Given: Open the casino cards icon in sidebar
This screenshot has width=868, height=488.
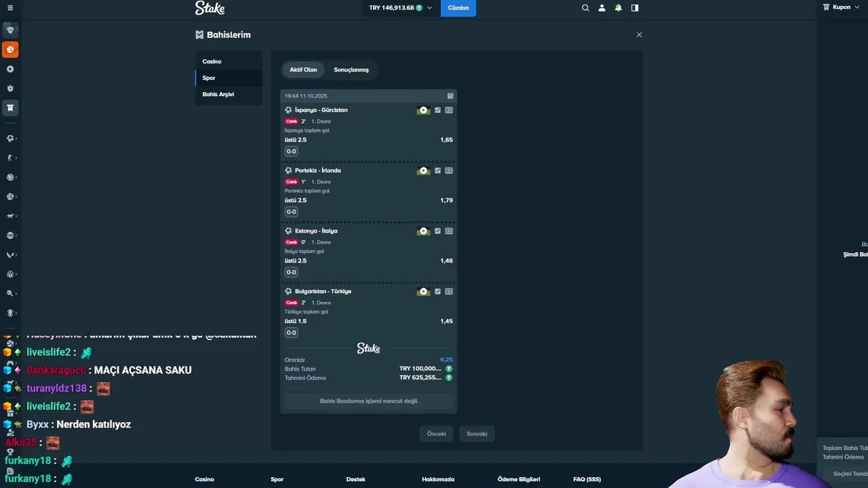Looking at the screenshot, I should tap(10, 30).
